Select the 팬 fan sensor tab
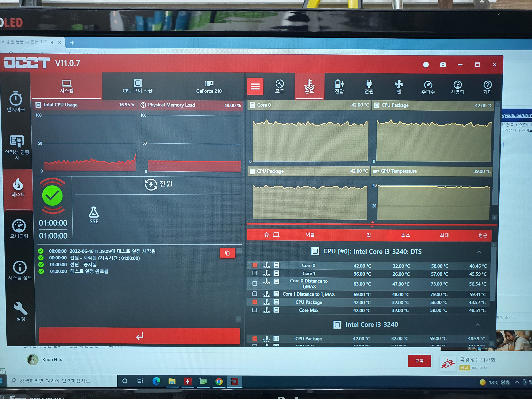Screen dimensions: 532x399 click(x=399, y=87)
